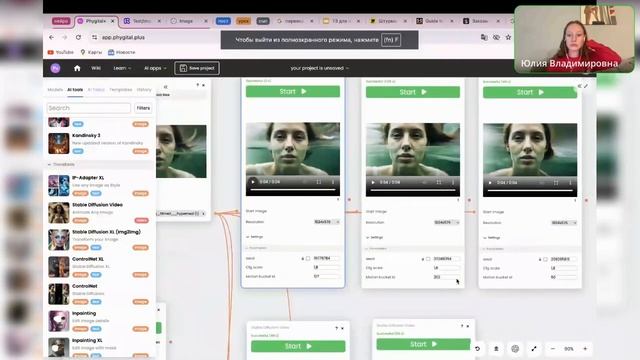Open Resolution dropdown in first node
This screenshot has width=640, height=360.
pos(327,222)
